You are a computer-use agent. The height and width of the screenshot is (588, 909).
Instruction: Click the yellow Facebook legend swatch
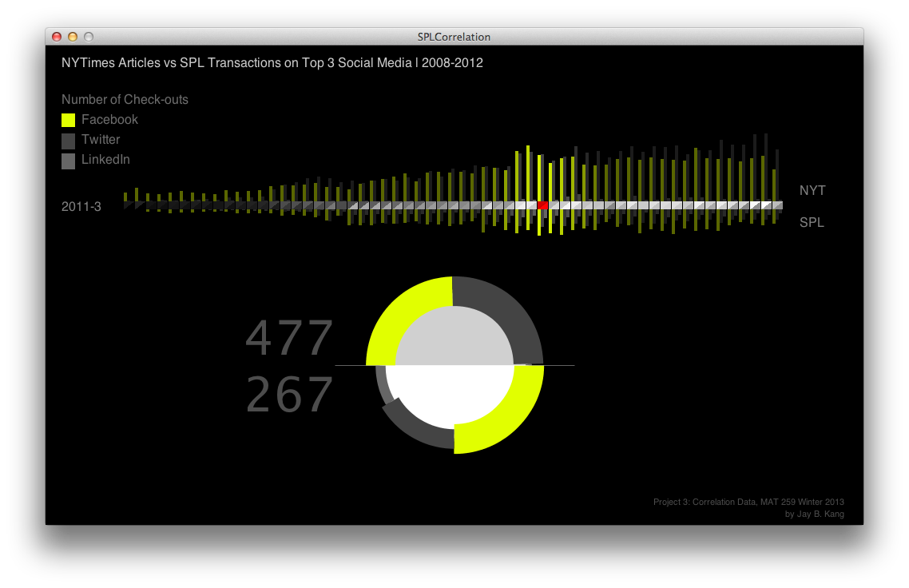coord(69,120)
